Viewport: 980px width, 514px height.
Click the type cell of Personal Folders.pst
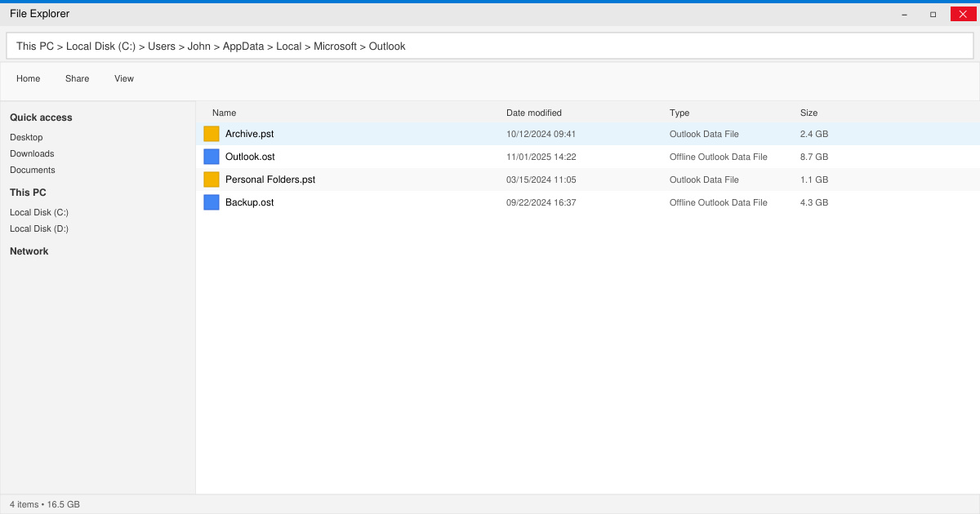[x=704, y=179]
